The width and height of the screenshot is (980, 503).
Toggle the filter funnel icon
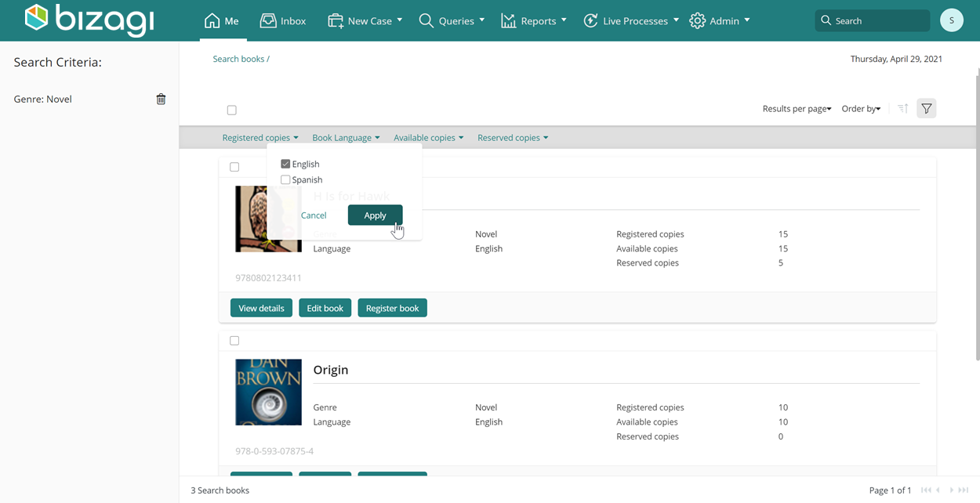click(x=927, y=109)
